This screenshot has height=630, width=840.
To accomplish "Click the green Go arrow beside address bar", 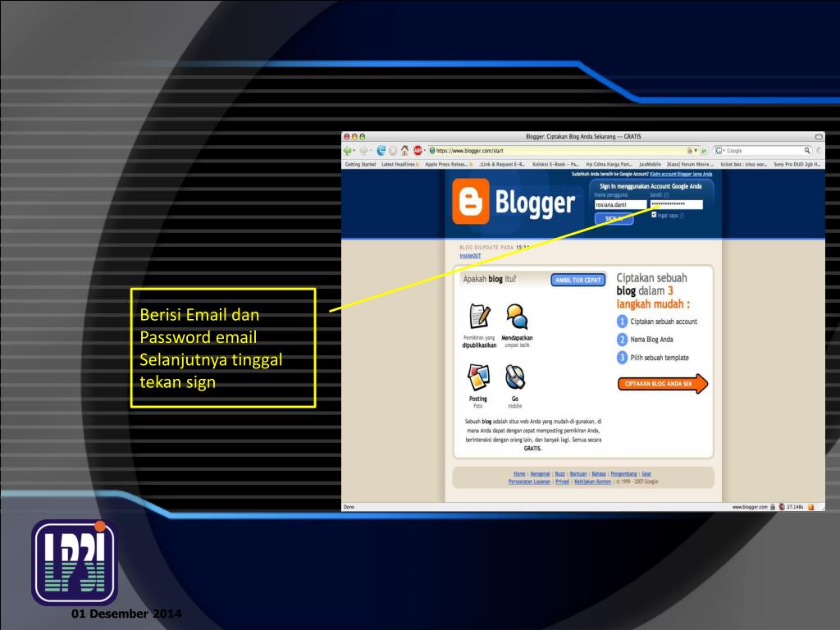I will click(x=705, y=151).
